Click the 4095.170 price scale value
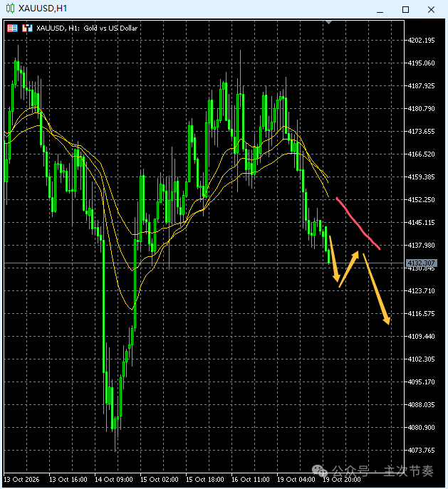This screenshot has height=489, width=448. click(x=421, y=382)
